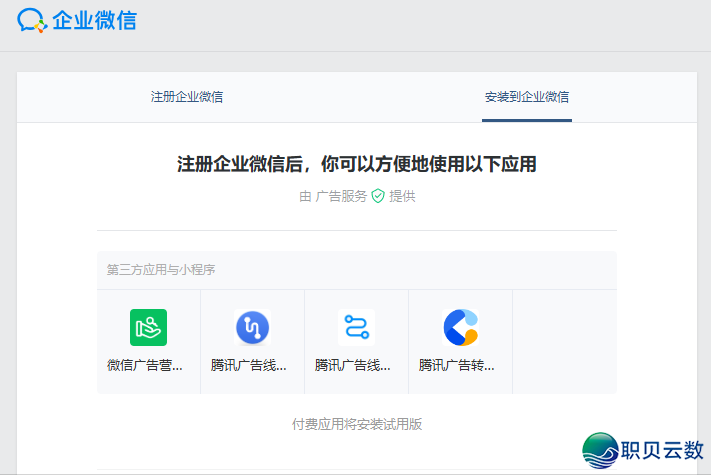Click the 腾讯广告转 blue-orange app icon

pyautogui.click(x=460, y=327)
